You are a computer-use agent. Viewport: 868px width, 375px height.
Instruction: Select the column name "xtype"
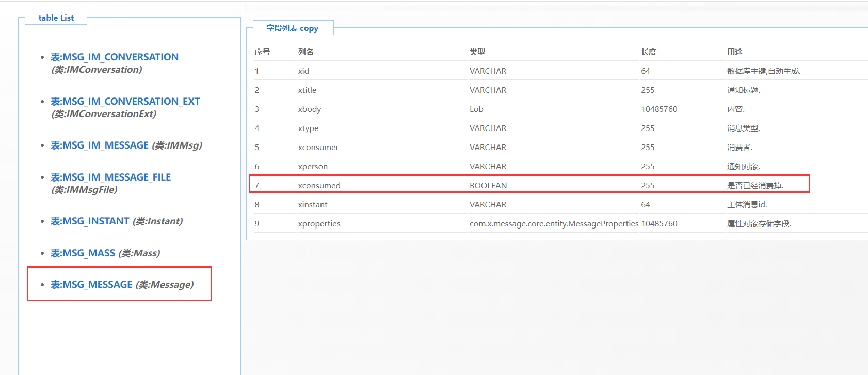(x=309, y=128)
